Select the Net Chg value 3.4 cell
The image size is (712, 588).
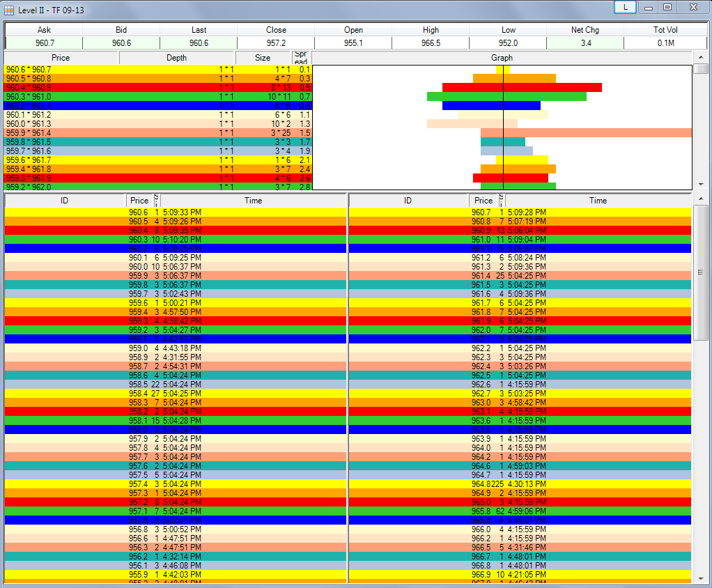click(x=585, y=43)
